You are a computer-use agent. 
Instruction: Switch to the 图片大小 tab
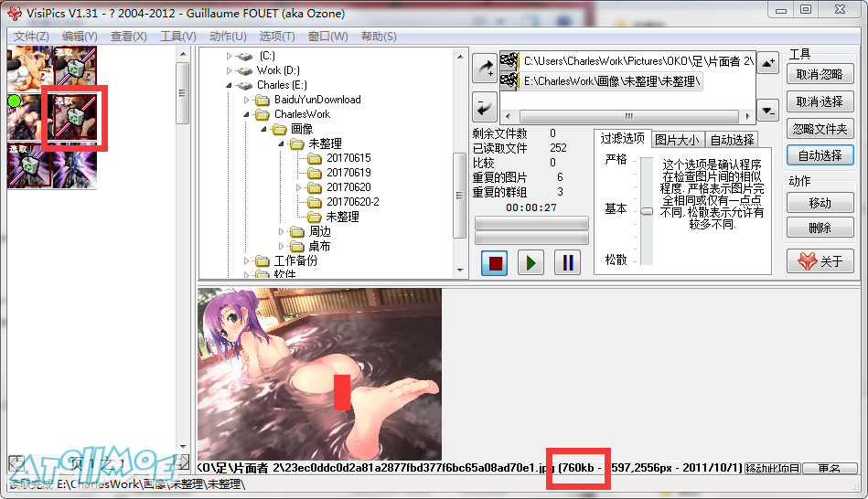point(677,140)
